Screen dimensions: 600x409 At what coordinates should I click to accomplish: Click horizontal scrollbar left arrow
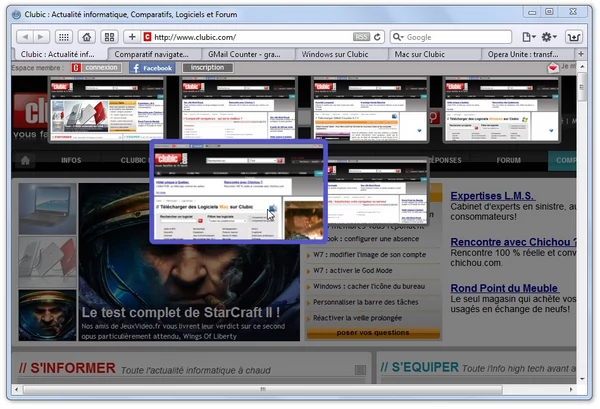tap(16, 389)
